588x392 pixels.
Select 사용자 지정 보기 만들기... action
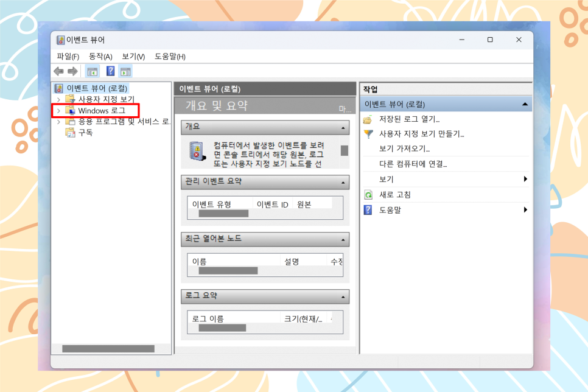click(421, 134)
